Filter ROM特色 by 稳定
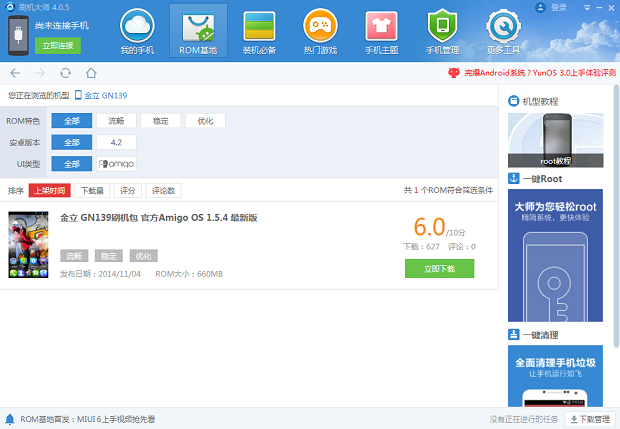 click(161, 121)
